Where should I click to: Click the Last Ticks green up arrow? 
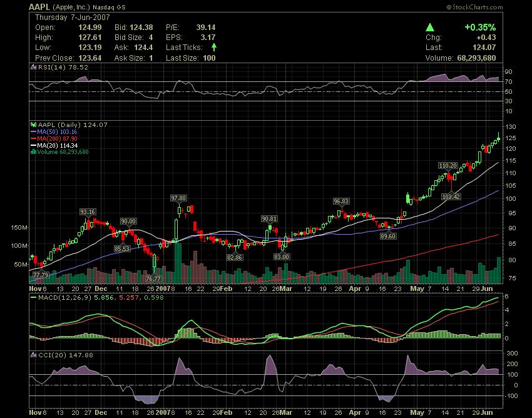pos(214,47)
